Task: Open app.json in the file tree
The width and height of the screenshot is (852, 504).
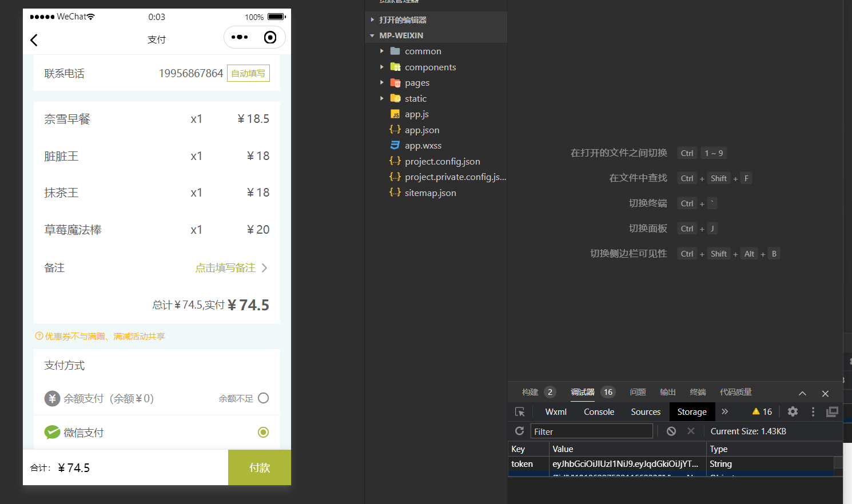Action: [x=422, y=130]
